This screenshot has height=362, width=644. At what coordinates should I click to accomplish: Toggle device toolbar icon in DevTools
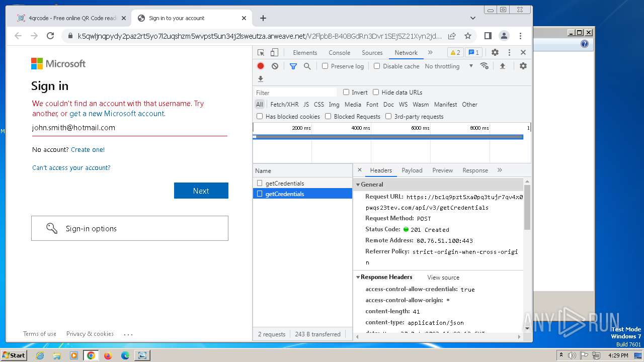tap(274, 52)
